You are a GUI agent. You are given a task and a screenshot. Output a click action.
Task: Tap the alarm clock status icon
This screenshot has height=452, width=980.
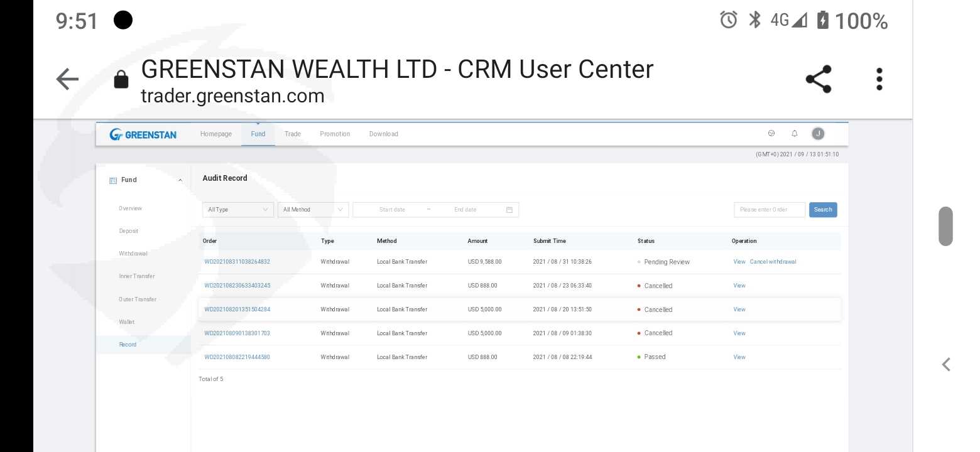[729, 20]
